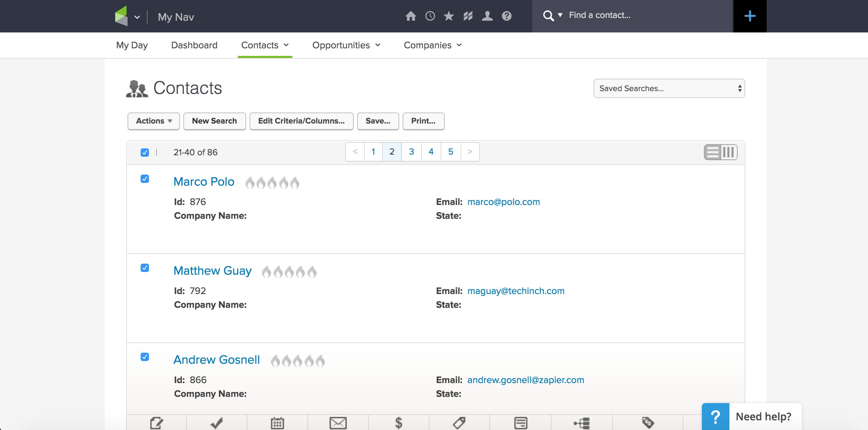The height and width of the screenshot is (430, 868).
Task: Expand the Opportunities menu
Action: 346,45
